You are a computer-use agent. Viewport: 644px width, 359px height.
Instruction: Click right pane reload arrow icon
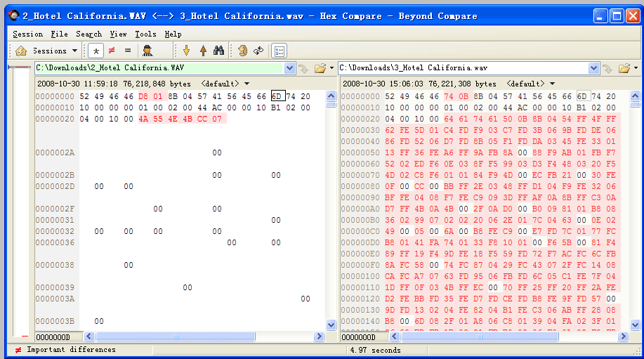[x=608, y=69]
